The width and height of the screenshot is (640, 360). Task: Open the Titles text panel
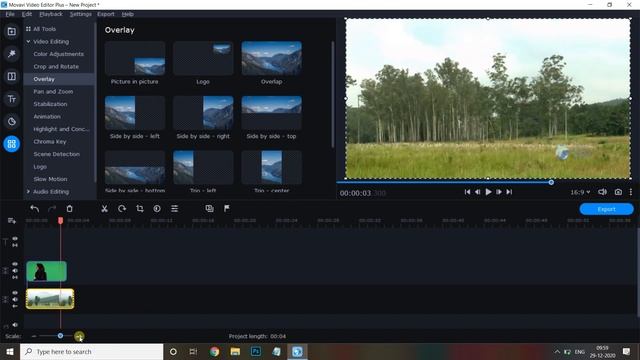[11, 99]
